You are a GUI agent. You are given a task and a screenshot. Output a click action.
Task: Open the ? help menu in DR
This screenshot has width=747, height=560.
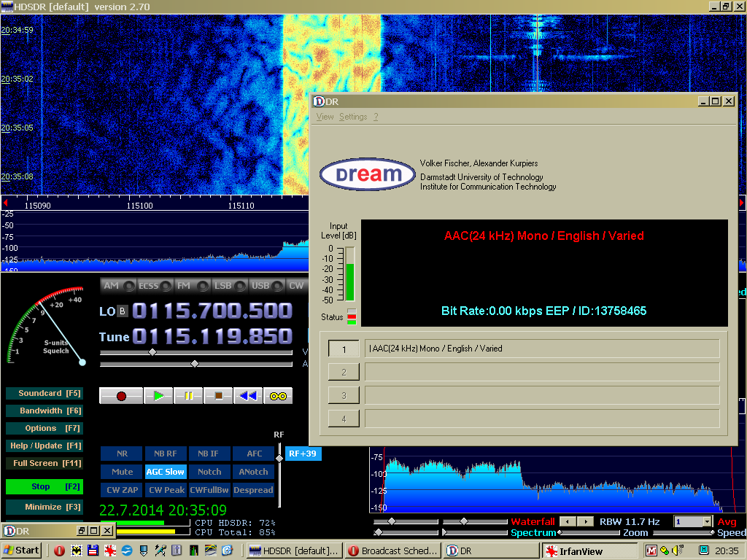tap(376, 117)
